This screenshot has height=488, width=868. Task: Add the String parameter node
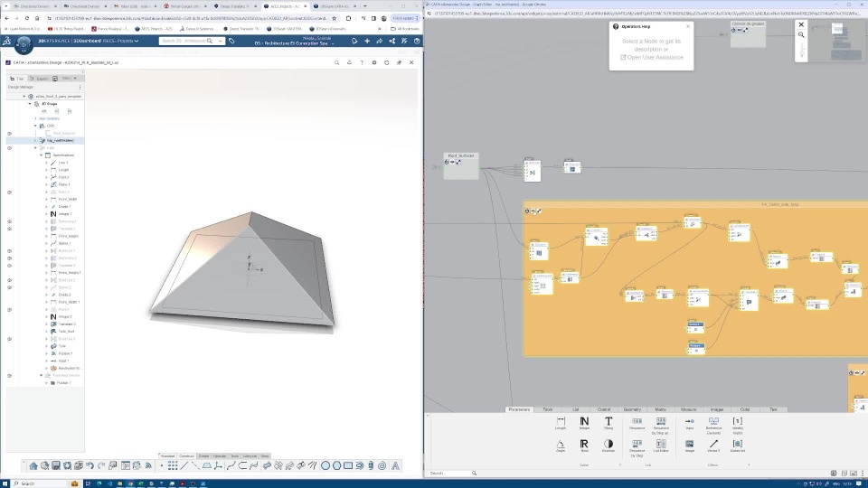609,423
